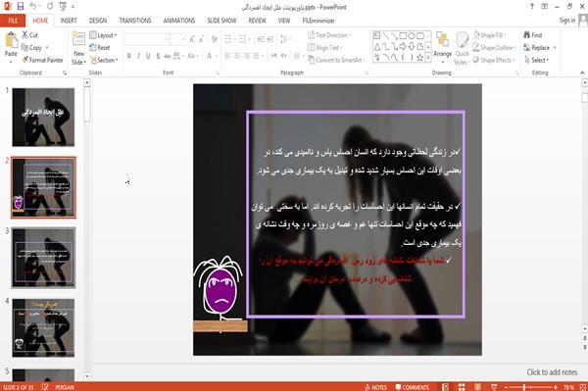The image size is (588, 391).
Task: Click the New Slide icon
Action: (x=78, y=39)
